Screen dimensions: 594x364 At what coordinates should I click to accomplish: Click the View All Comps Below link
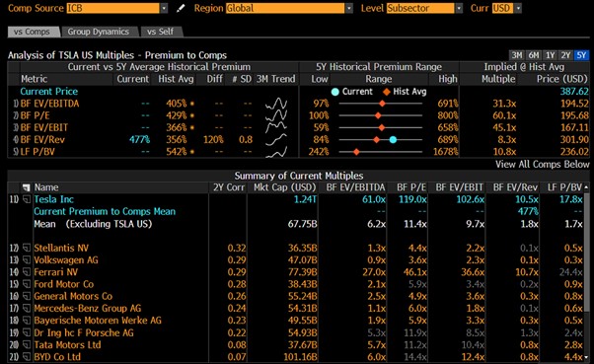542,165
